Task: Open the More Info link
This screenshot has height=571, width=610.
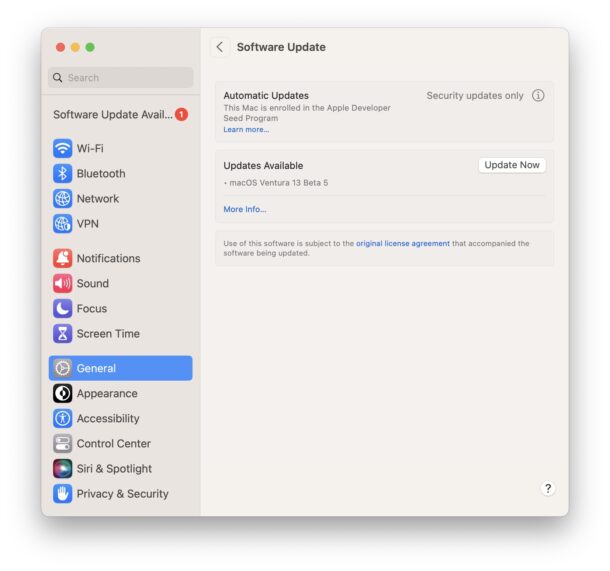Action: (245, 209)
